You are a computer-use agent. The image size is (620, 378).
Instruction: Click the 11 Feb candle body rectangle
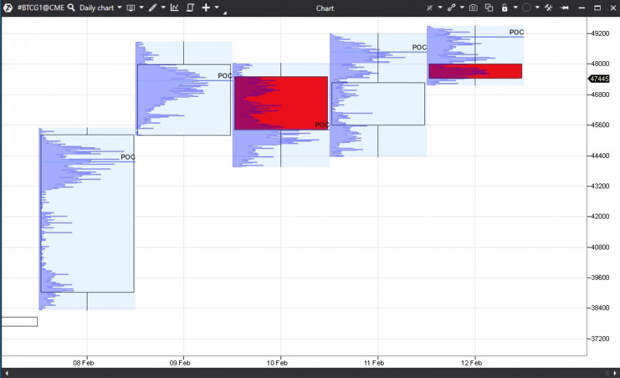(378, 104)
